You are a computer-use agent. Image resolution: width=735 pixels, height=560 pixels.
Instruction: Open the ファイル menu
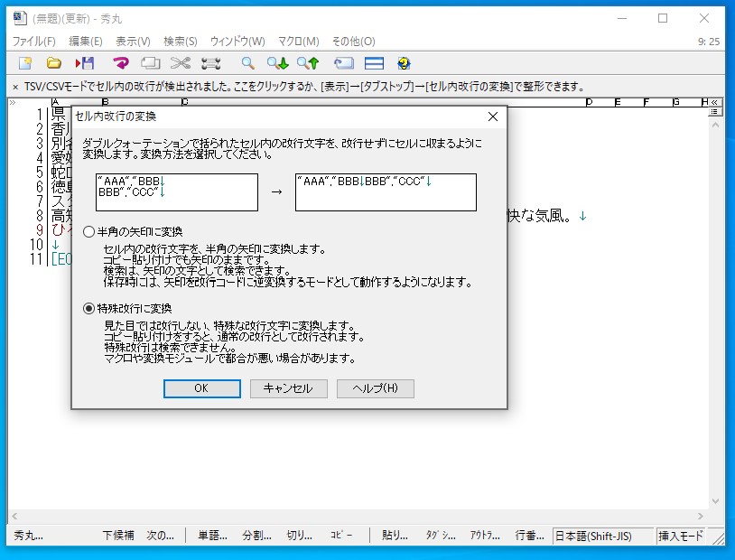[33, 41]
